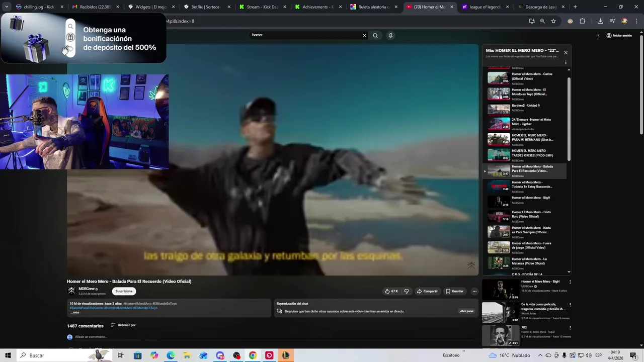Open Chrome from the taskbar

pos(253,355)
